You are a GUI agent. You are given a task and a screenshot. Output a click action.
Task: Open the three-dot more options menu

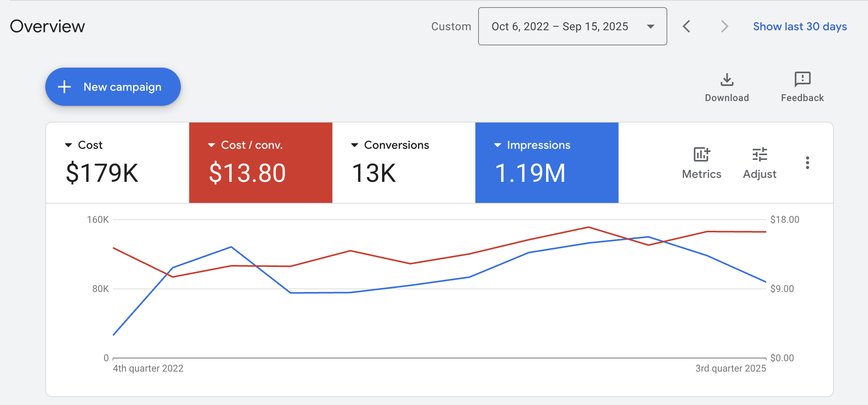(x=807, y=163)
